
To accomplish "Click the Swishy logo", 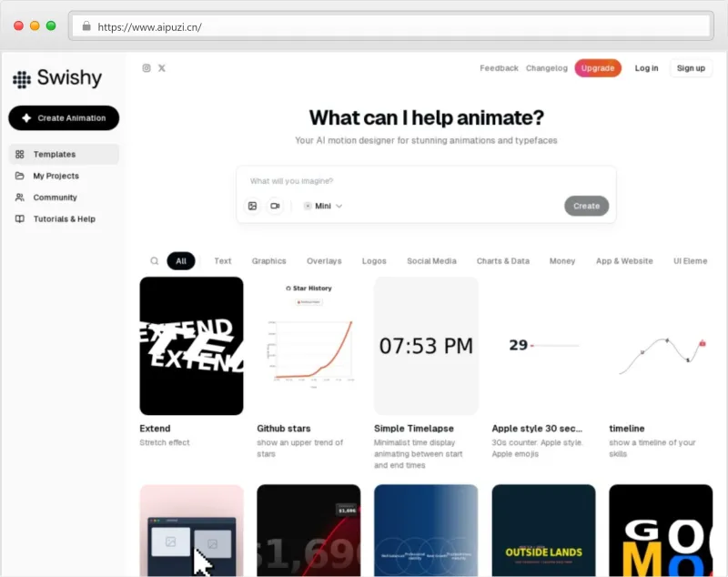I will coord(57,78).
